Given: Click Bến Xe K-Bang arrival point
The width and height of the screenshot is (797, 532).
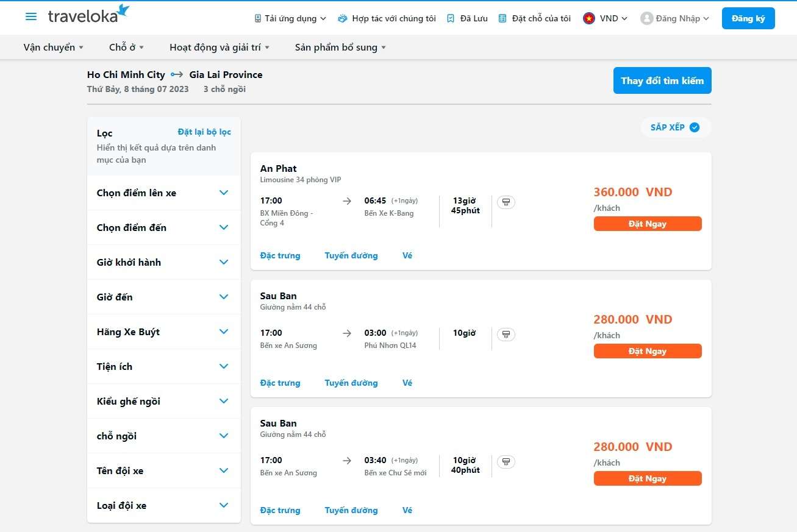Looking at the screenshot, I should [389, 213].
